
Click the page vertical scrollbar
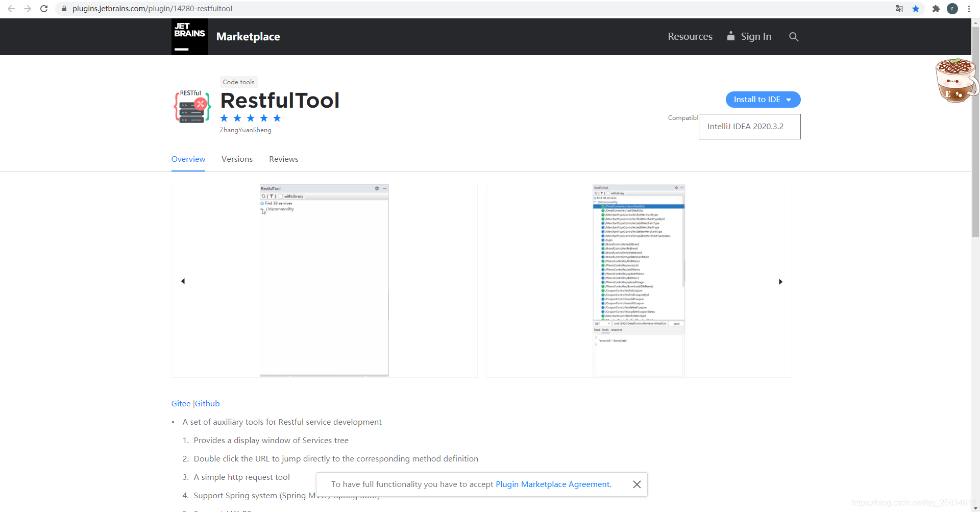[x=975, y=132]
